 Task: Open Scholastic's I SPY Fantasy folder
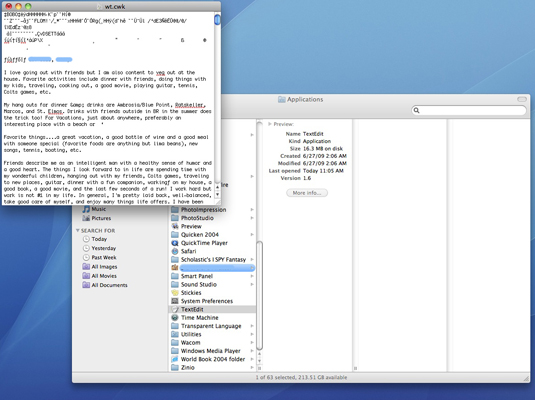coord(213,259)
